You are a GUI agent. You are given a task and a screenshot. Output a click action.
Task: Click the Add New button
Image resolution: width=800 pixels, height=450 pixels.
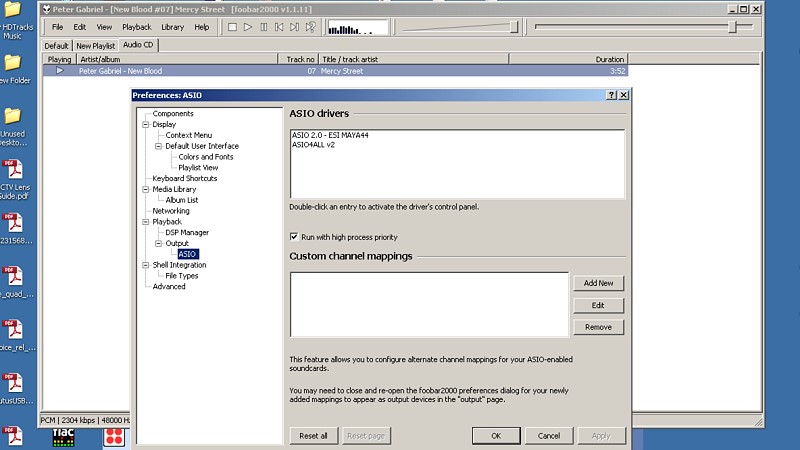(x=598, y=283)
